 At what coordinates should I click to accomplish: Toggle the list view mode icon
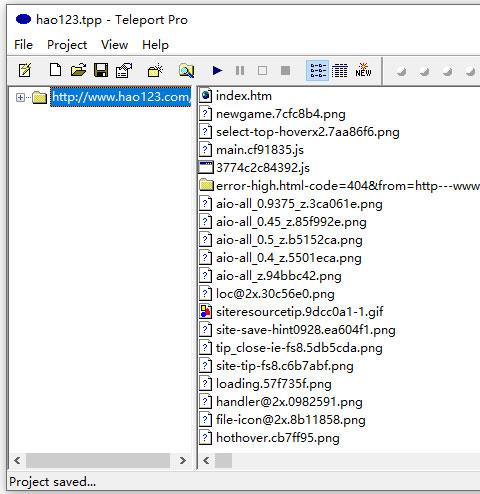pos(318,70)
